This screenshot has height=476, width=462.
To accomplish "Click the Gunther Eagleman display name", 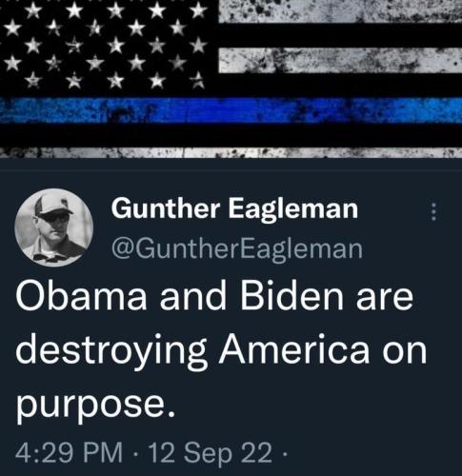I will pyautogui.click(x=234, y=208).
